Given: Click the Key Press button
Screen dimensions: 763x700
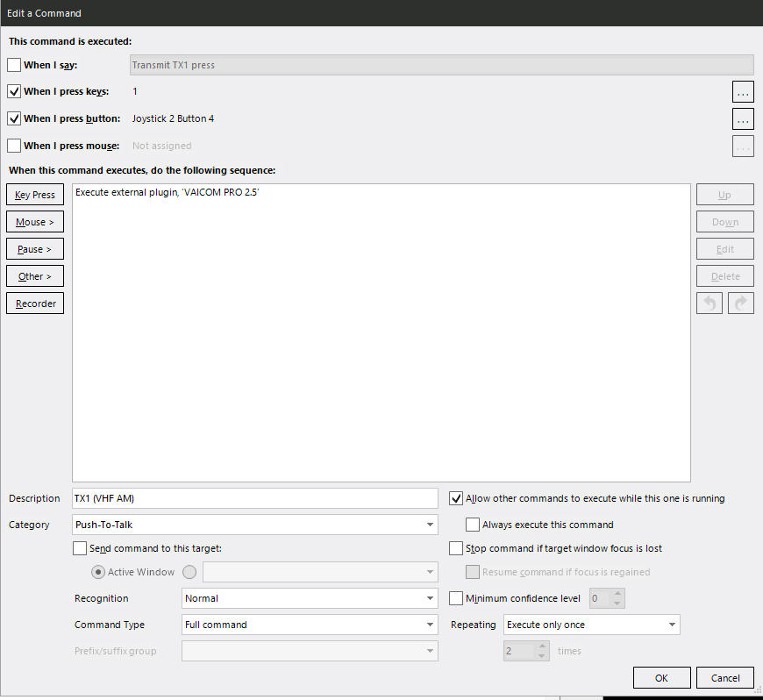Looking at the screenshot, I should (x=35, y=195).
